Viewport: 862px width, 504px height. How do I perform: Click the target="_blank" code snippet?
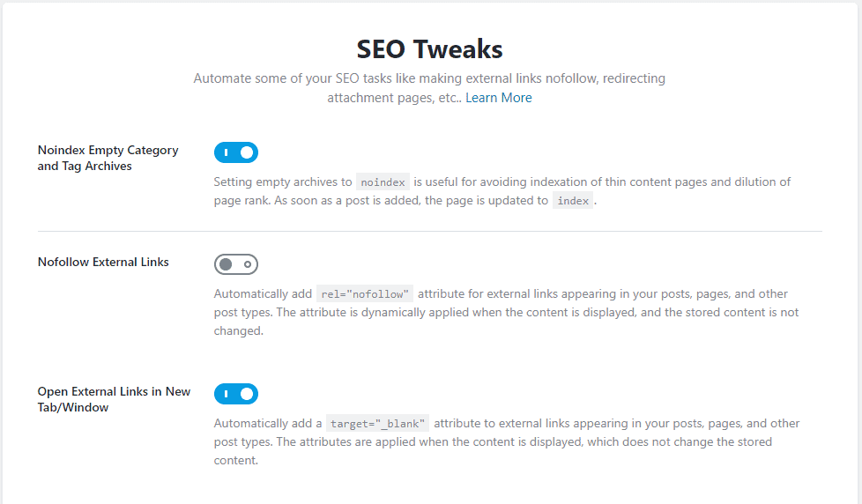point(377,423)
